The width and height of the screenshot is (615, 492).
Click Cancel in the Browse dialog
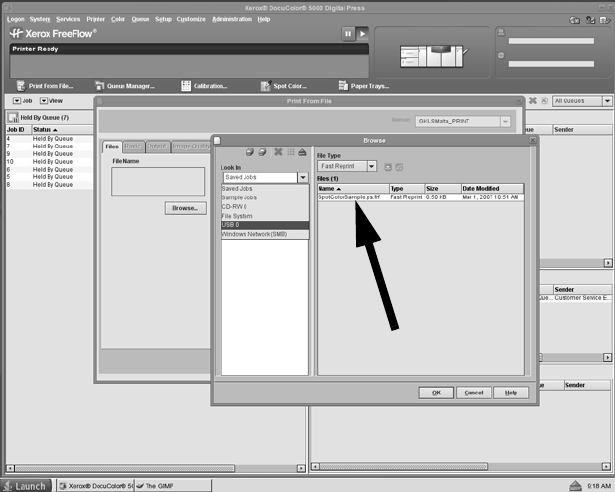click(x=474, y=393)
